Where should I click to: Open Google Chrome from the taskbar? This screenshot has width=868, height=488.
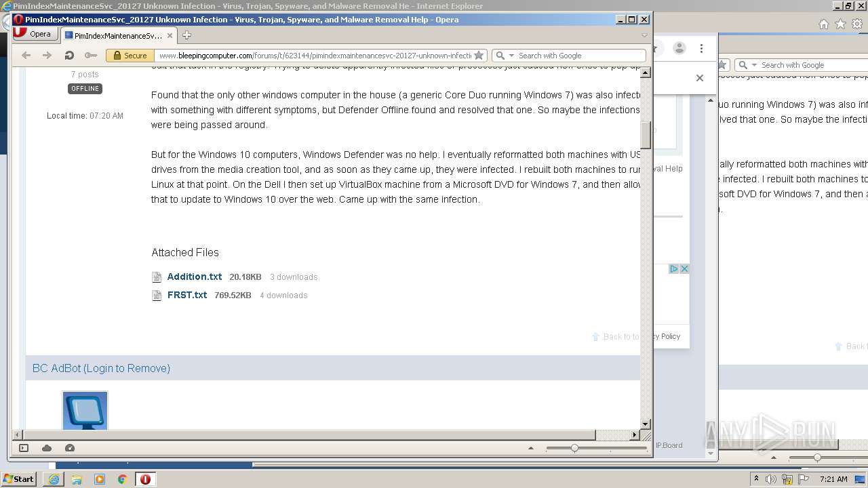pyautogui.click(x=123, y=479)
